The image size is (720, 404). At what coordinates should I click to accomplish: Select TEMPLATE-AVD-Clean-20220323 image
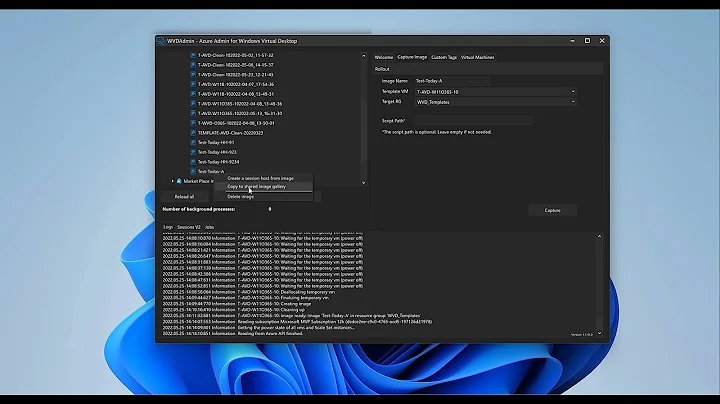point(230,133)
